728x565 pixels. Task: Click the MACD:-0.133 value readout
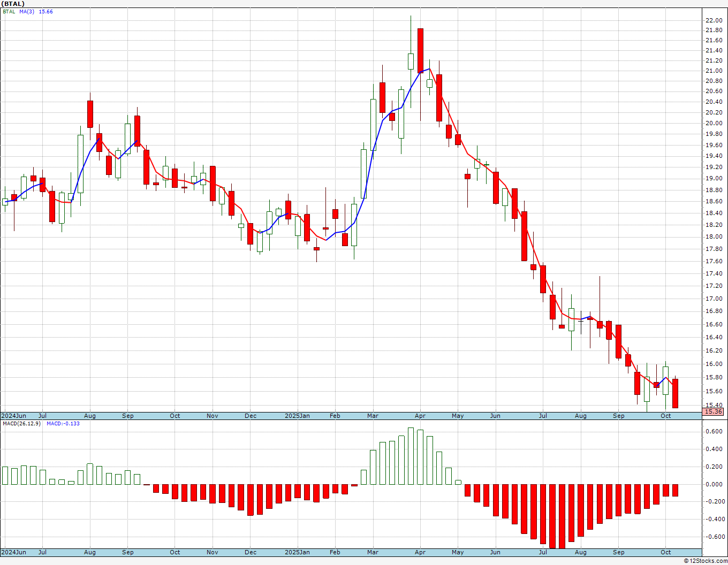(63, 424)
